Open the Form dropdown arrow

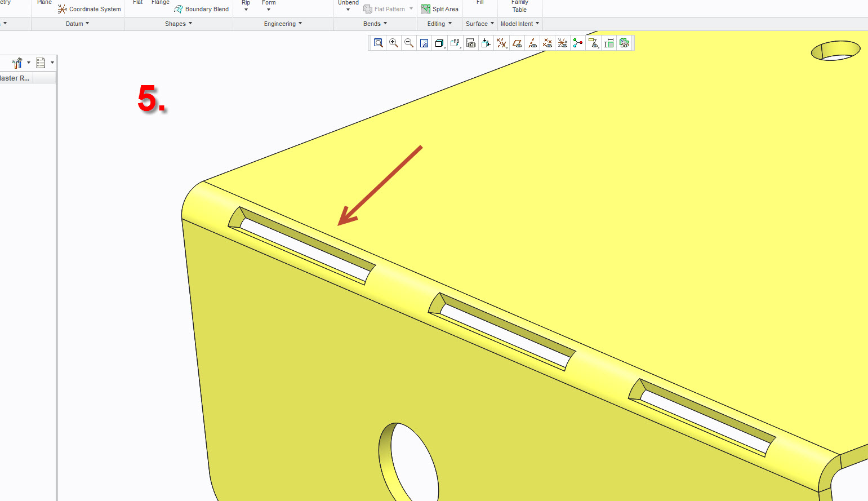[x=269, y=10]
